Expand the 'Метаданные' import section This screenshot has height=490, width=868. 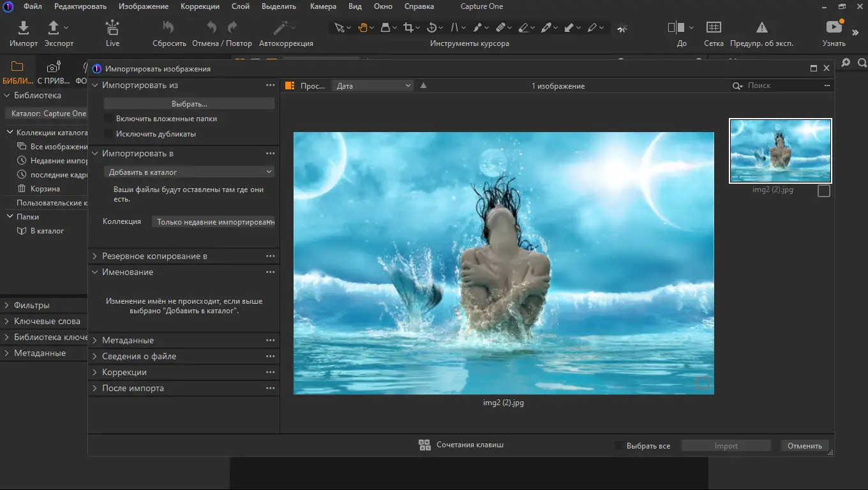click(128, 340)
